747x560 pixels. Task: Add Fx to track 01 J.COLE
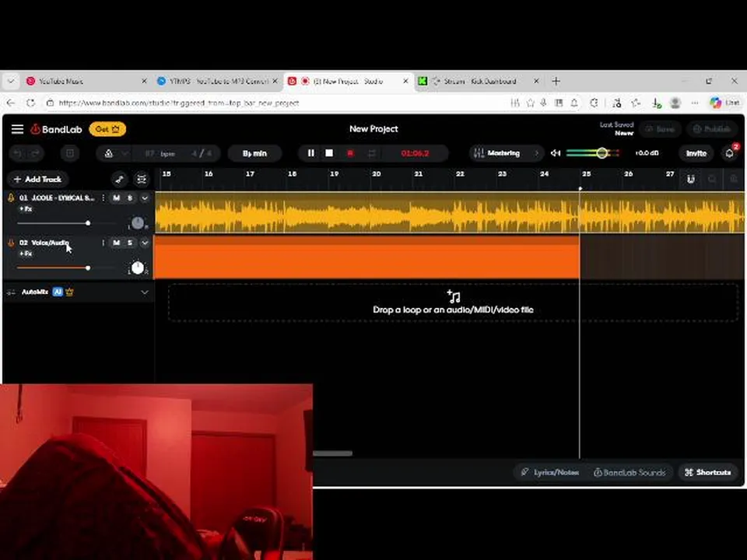tap(26, 209)
